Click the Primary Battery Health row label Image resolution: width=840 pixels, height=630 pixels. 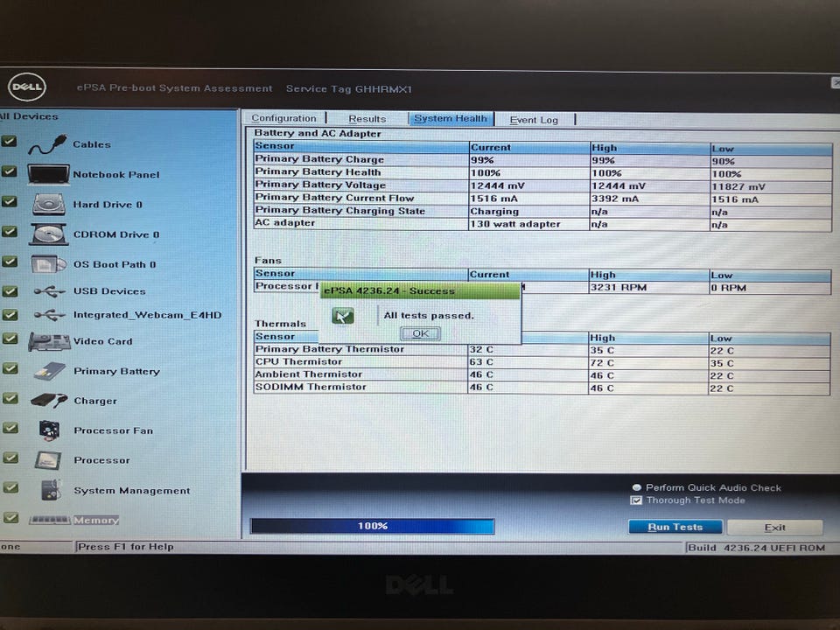(x=318, y=172)
